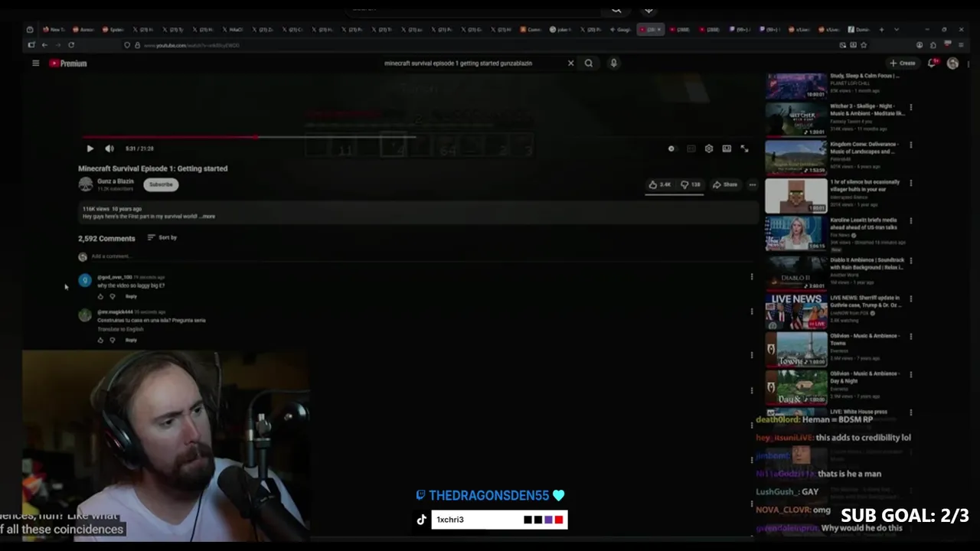The height and width of the screenshot is (551, 980).
Task: Open options for Diablo II Ambience video
Action: pos(910,261)
